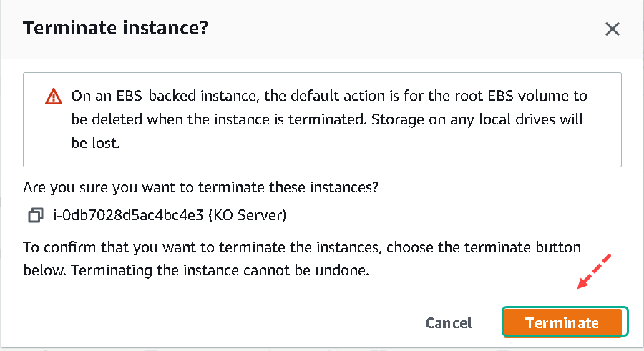
Task: Click the 'root EBS volume' phrase
Action: [x=510, y=96]
